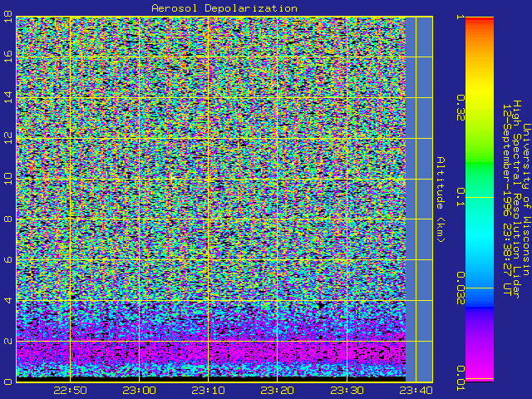Click the colorbar value label 0.32
The image size is (532, 399).
coord(461,108)
